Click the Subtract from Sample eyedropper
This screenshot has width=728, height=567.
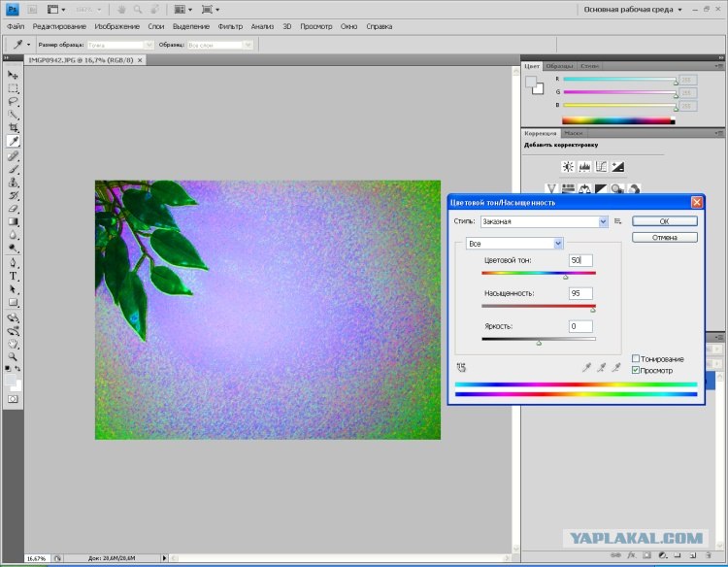point(616,368)
